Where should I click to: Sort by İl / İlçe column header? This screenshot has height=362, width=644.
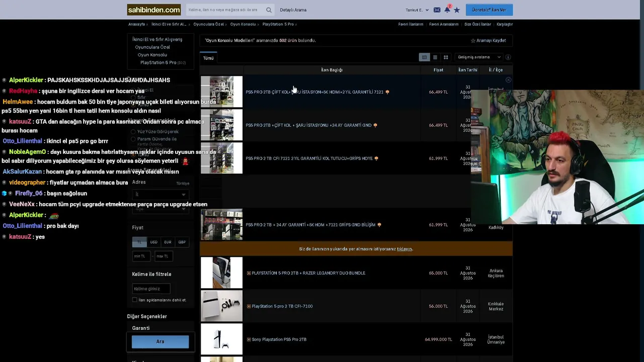pyautogui.click(x=496, y=70)
